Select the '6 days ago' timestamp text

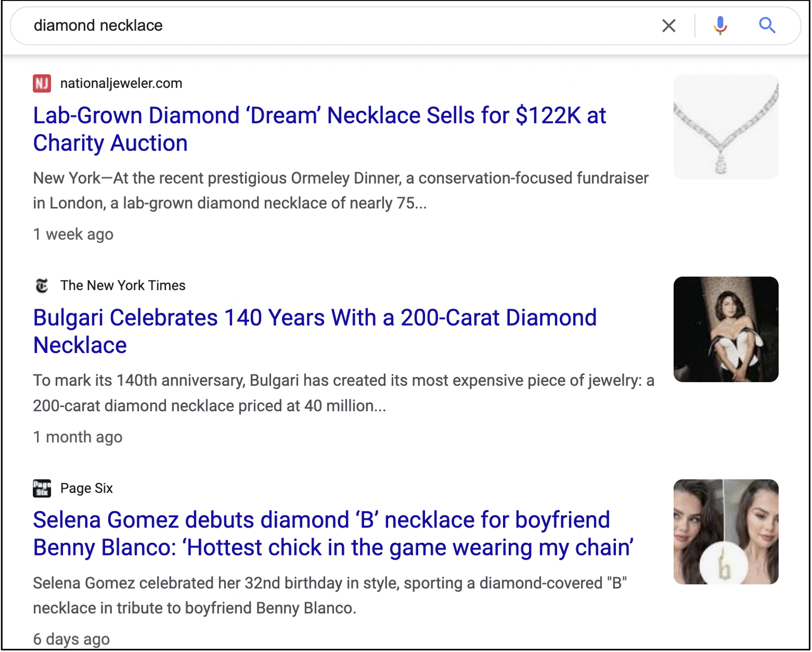pos(72,639)
